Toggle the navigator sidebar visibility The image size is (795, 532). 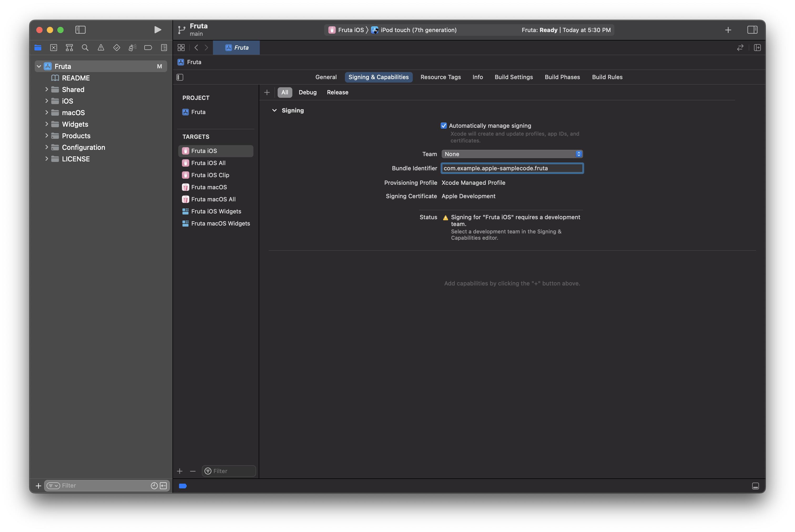pyautogui.click(x=80, y=30)
